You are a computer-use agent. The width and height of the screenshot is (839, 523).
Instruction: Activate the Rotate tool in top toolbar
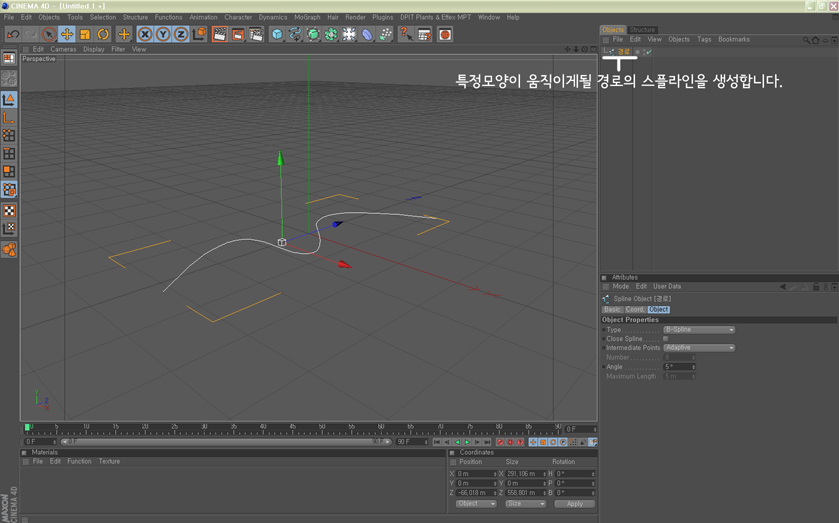(x=103, y=34)
